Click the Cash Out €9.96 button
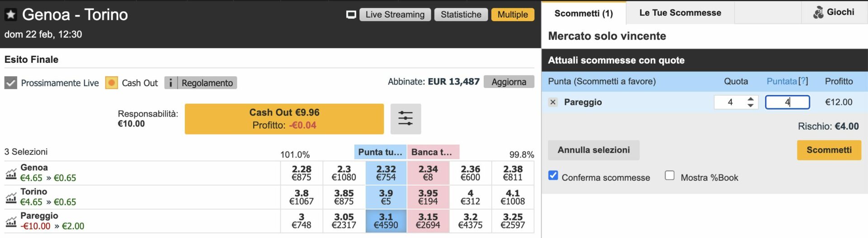868x238 pixels. coord(284,119)
